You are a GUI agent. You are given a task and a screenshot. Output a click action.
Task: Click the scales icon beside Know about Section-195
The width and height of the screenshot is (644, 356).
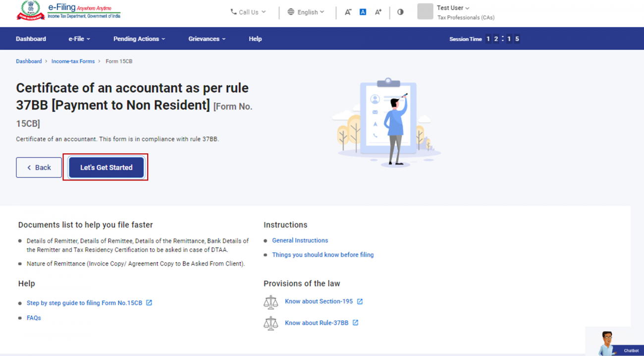tap(271, 301)
